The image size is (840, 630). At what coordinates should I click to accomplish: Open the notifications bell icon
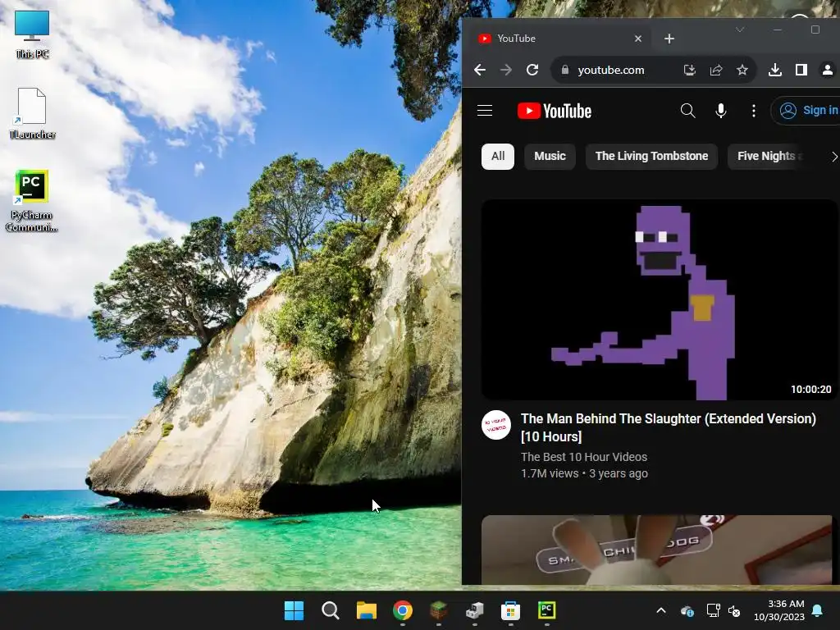[818, 610]
